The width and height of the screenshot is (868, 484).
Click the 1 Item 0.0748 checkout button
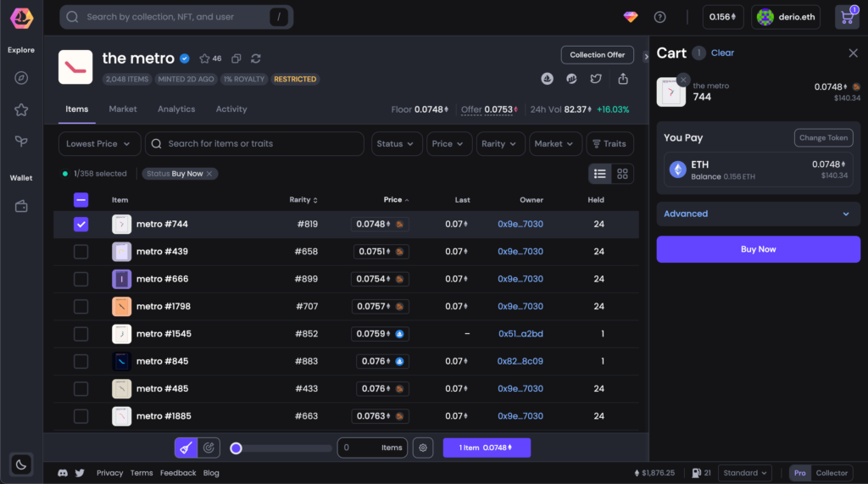coord(487,448)
